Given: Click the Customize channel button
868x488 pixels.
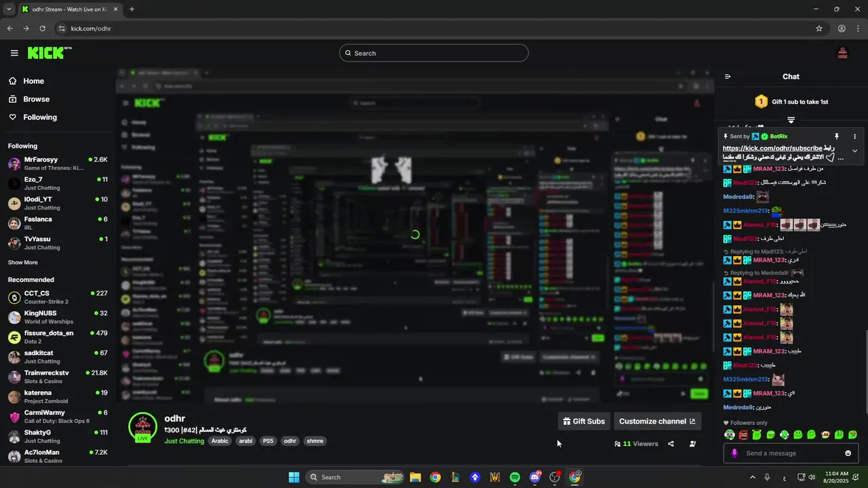Looking at the screenshot, I should click(x=657, y=422).
